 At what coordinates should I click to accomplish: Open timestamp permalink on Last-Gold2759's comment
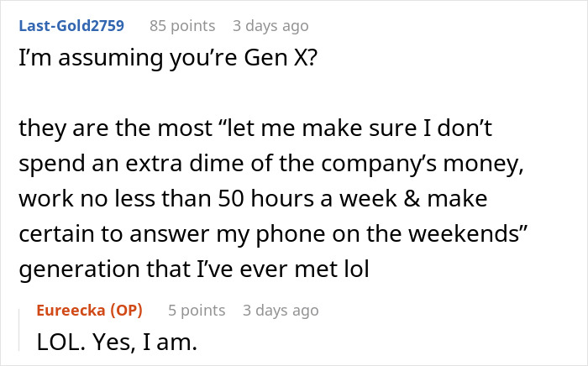[270, 26]
